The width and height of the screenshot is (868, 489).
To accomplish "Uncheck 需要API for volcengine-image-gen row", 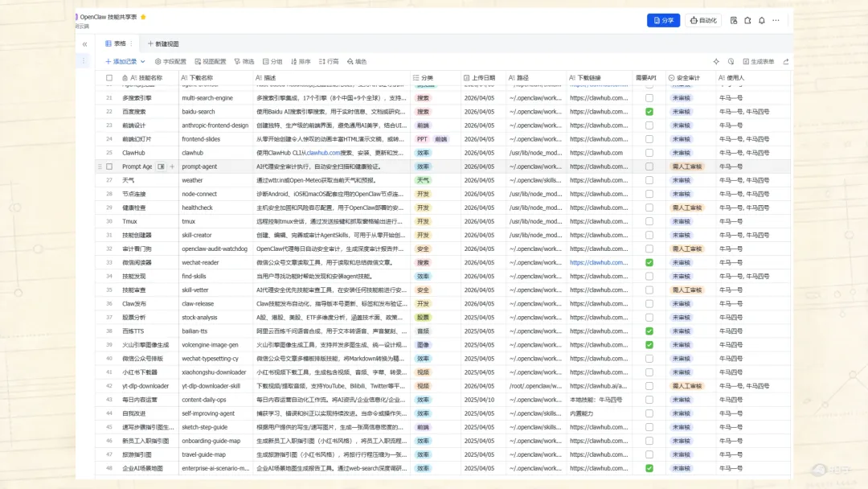I will [x=649, y=344].
